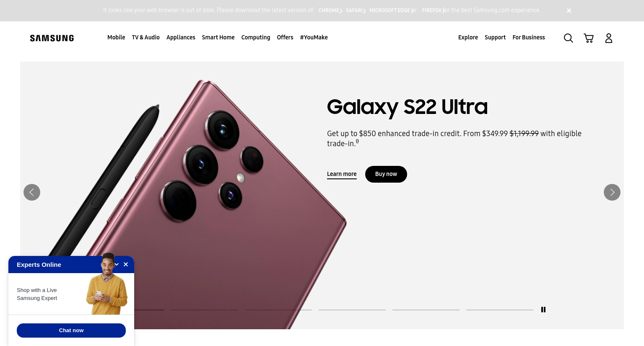644x346 pixels.
Task: Open the Support menu item
Action: point(495,37)
